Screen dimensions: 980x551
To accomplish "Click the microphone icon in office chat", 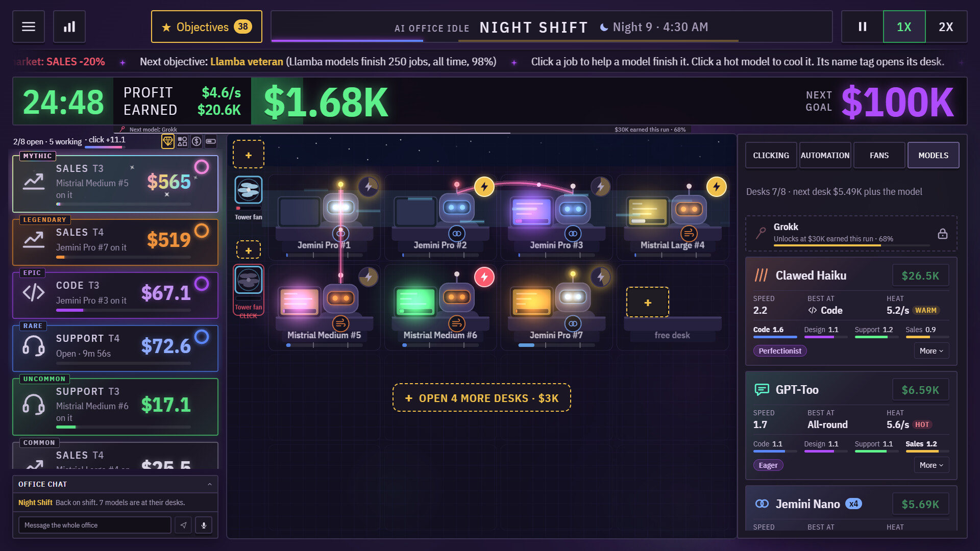I will click(x=204, y=525).
